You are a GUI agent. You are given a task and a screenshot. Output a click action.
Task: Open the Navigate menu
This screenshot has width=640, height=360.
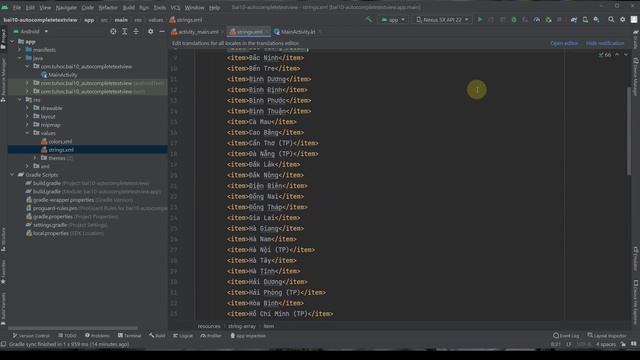[x=66, y=7]
